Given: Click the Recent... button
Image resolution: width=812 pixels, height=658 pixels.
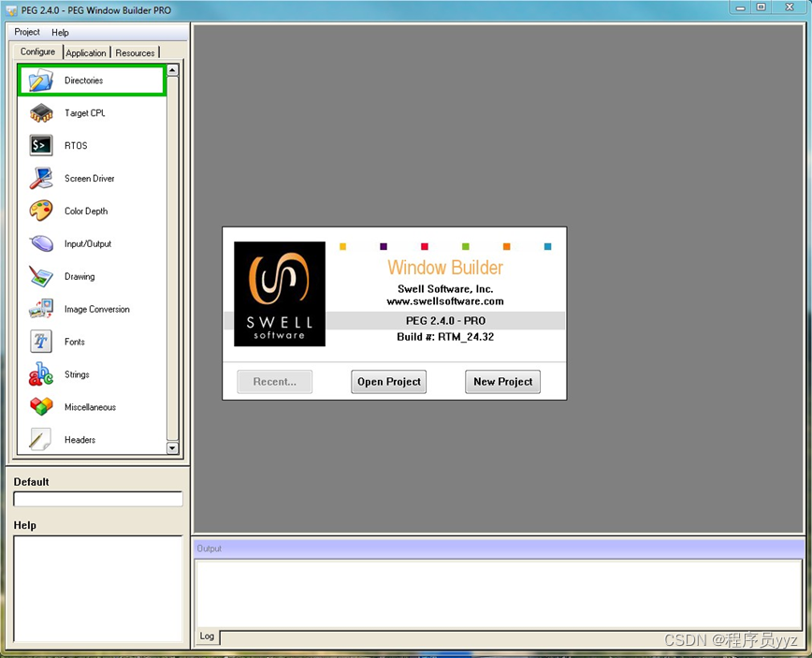Looking at the screenshot, I should coord(274,382).
